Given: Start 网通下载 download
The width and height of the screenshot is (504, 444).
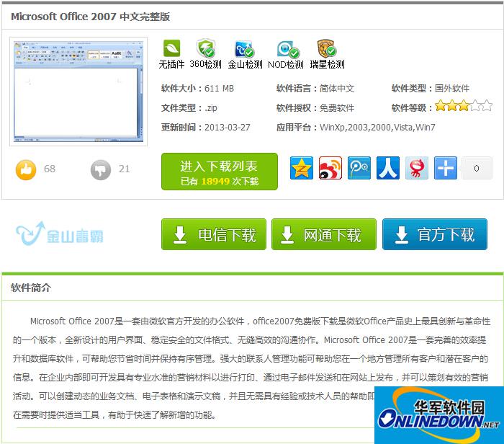Looking at the screenshot, I should (x=324, y=234).
